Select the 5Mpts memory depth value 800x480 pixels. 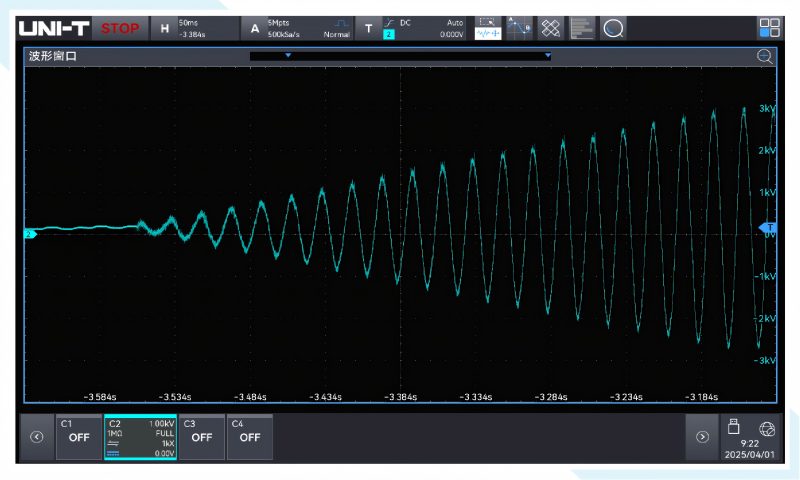279,23
